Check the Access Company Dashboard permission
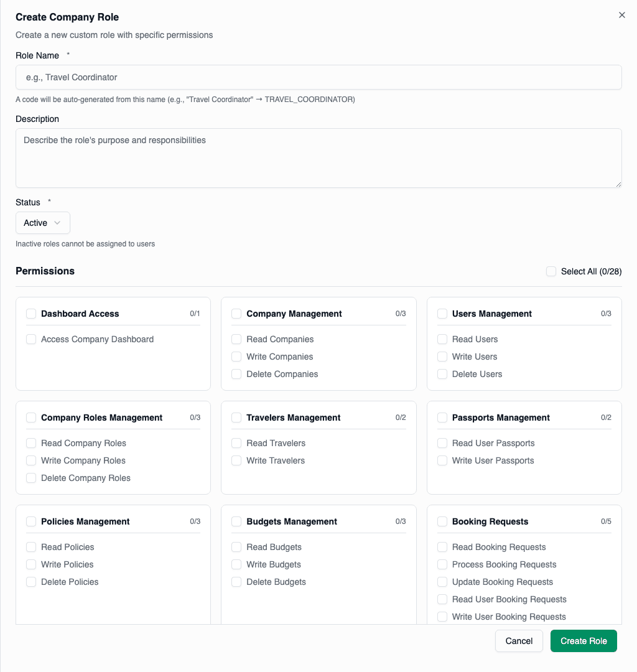The image size is (637, 672). (31, 339)
